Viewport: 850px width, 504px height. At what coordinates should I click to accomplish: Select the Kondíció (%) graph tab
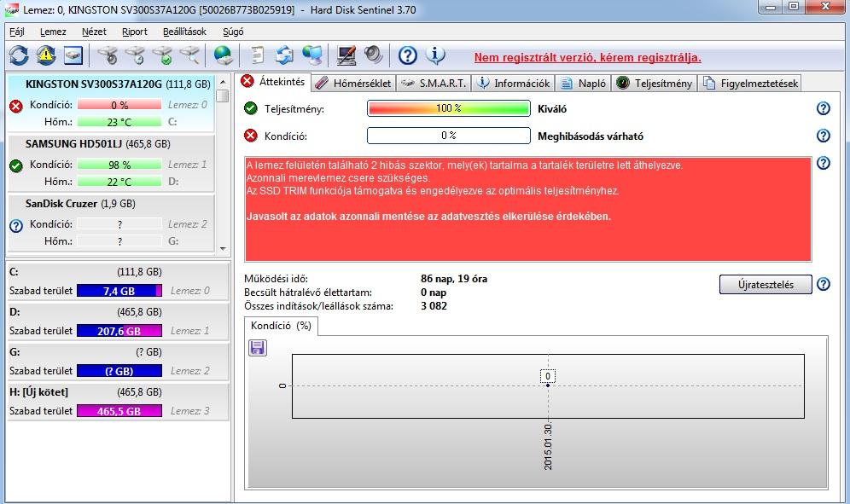coord(281,326)
